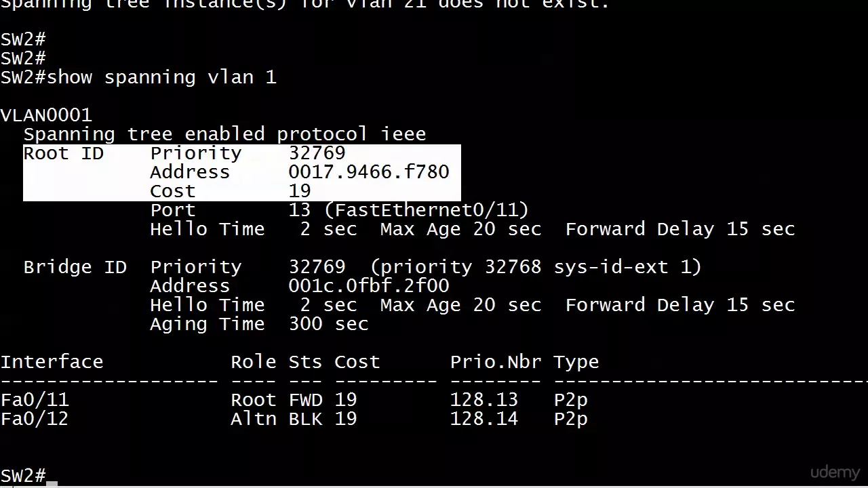Screen dimensions: 868x488
Task: Click root address 0017.9466.f780
Action: tap(369, 172)
